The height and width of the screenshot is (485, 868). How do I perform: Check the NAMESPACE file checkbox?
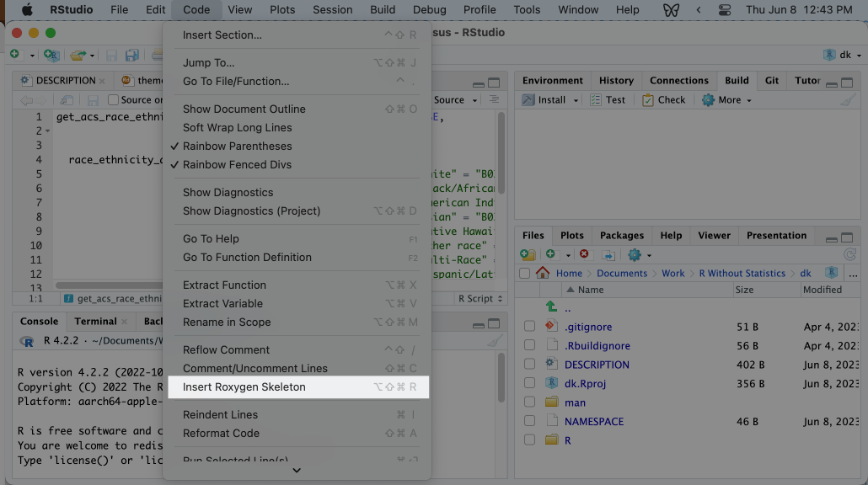pyautogui.click(x=530, y=421)
